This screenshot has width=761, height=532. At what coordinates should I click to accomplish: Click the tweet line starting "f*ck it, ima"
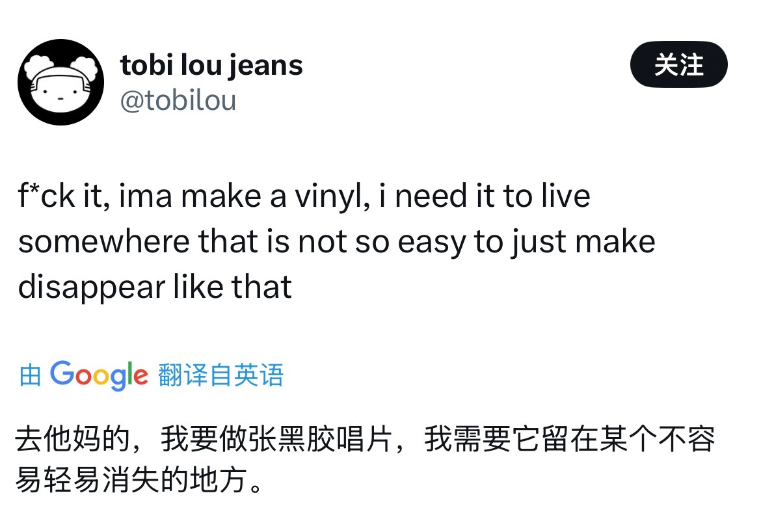(304, 196)
